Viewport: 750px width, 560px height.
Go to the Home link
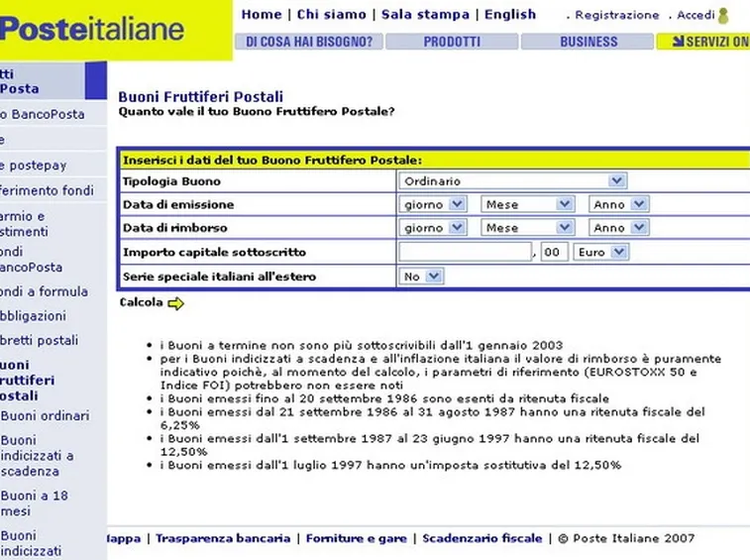coord(262,14)
